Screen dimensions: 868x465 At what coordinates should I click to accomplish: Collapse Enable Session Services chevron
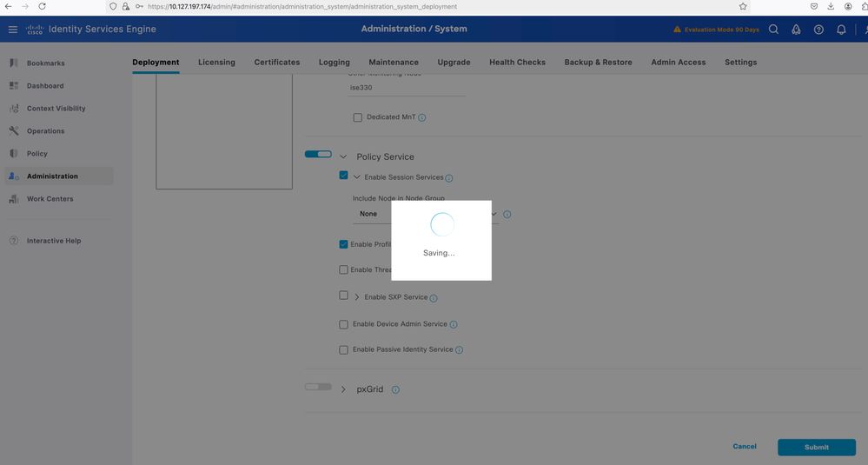click(x=356, y=177)
